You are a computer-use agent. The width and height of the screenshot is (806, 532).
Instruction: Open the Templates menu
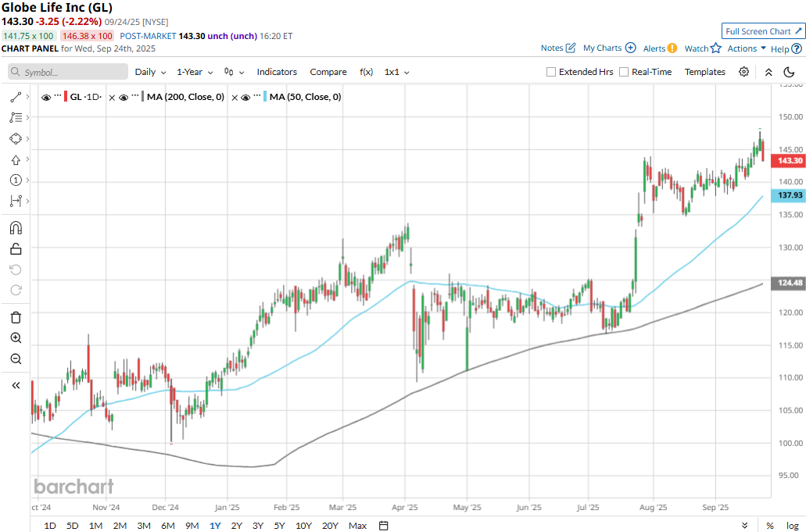click(x=704, y=72)
